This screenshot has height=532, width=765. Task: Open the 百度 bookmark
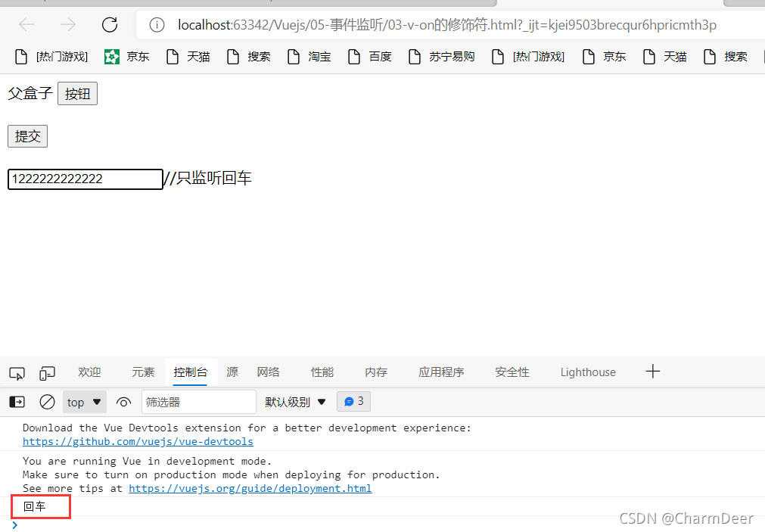(369, 57)
